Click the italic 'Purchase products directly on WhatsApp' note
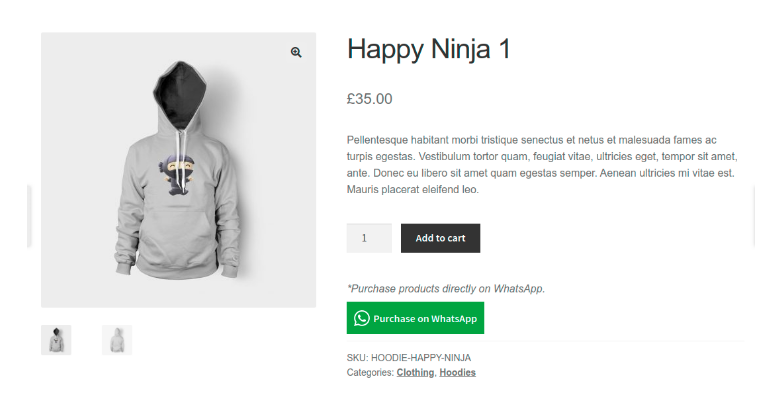 [x=446, y=288]
